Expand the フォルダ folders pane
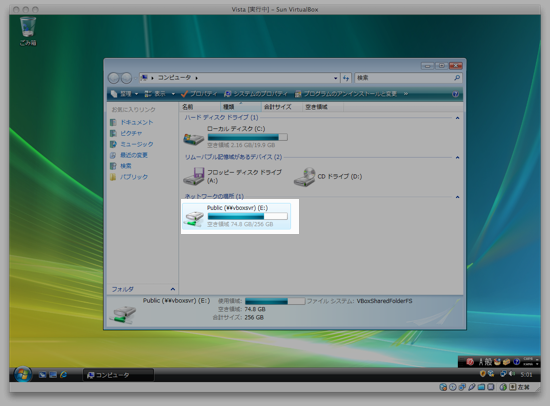This screenshot has width=550, height=406. [x=173, y=289]
